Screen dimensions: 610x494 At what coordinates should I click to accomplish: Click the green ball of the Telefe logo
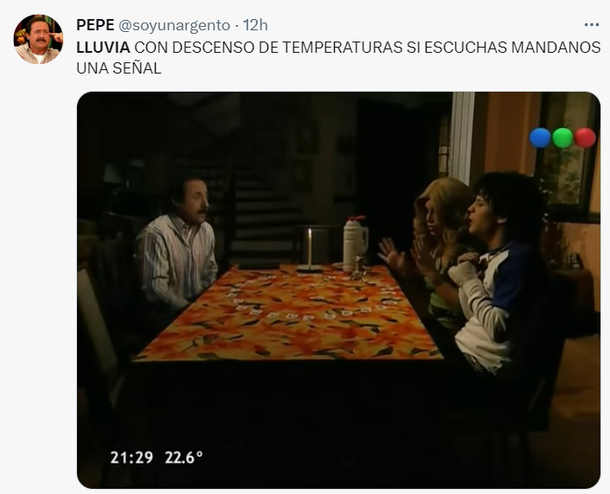pyautogui.click(x=563, y=138)
